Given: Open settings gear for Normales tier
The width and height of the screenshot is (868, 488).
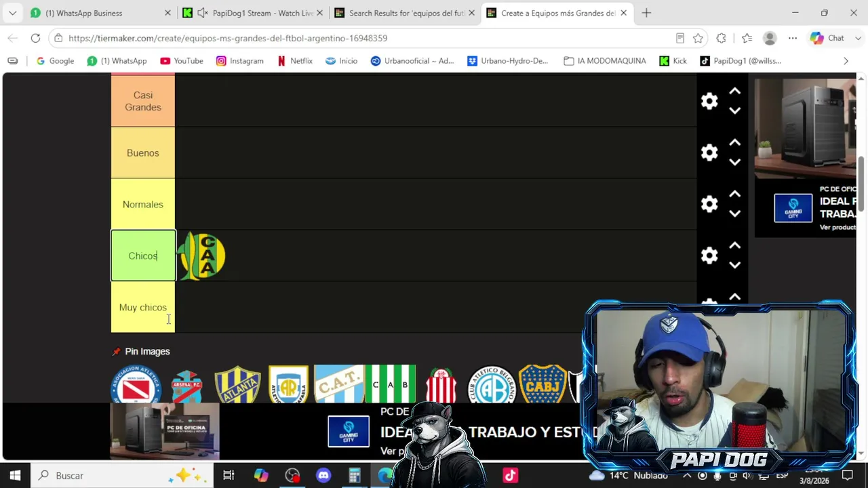Looking at the screenshot, I should (709, 204).
